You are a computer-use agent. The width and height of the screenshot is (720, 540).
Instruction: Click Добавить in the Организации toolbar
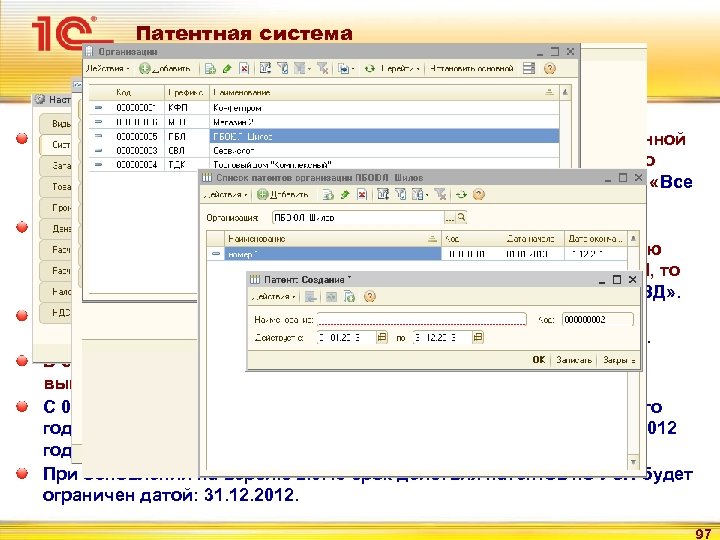[165, 69]
